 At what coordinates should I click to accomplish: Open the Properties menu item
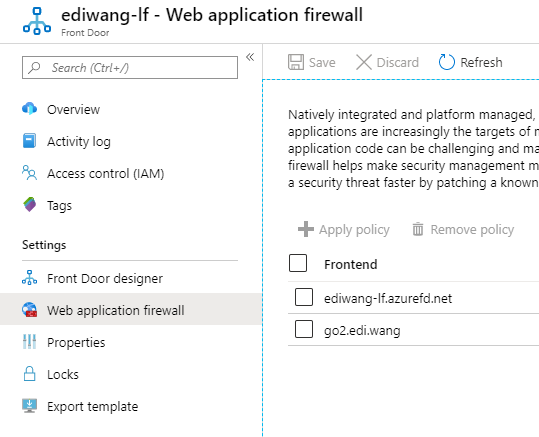(130, 342)
